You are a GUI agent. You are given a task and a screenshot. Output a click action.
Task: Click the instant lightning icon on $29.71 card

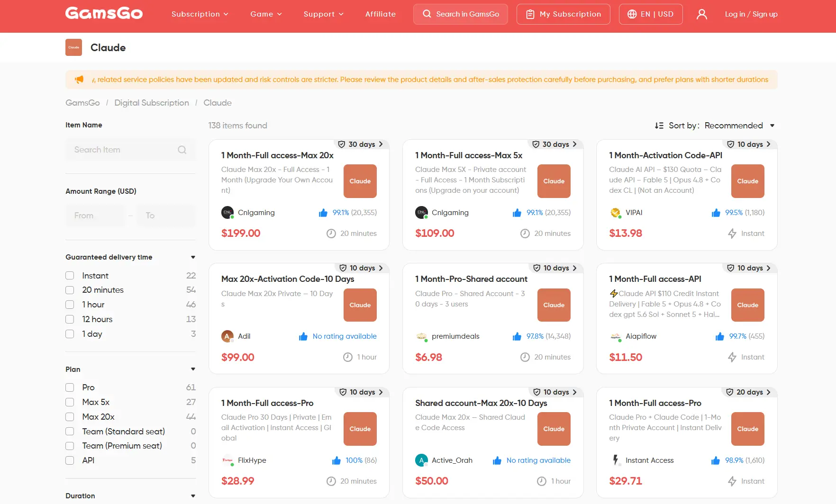click(732, 481)
